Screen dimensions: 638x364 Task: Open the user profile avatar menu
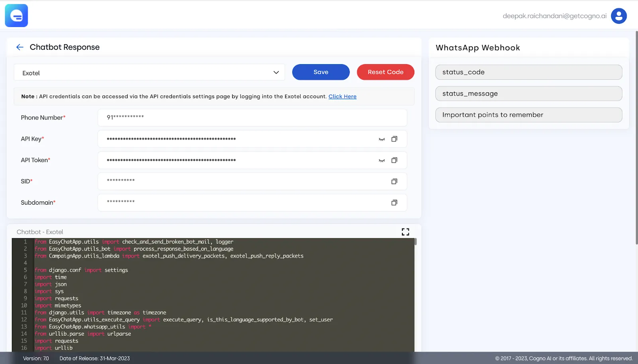tap(618, 16)
